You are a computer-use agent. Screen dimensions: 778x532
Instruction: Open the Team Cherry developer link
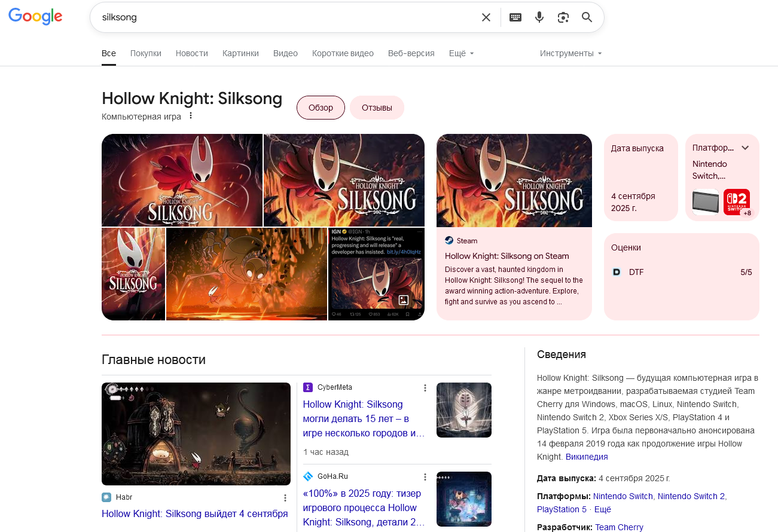tap(620, 527)
